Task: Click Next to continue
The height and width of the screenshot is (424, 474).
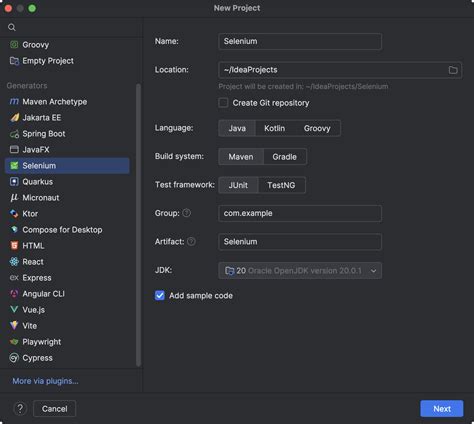Action: 442,409
